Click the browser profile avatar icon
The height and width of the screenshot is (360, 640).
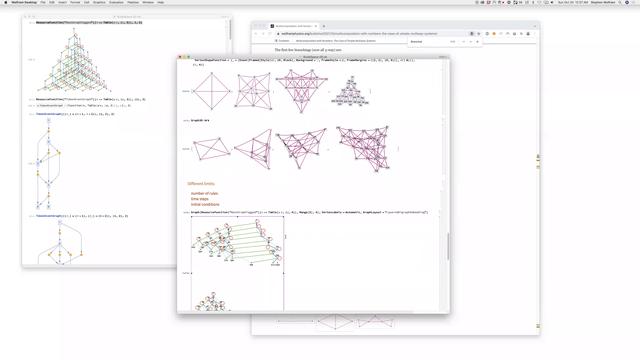(x=528, y=34)
